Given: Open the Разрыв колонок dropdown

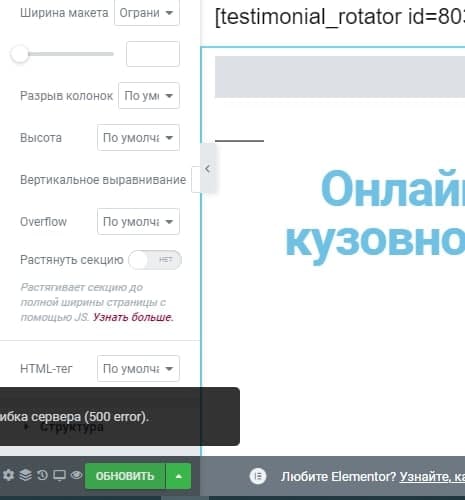Looking at the screenshot, I should tap(149, 96).
